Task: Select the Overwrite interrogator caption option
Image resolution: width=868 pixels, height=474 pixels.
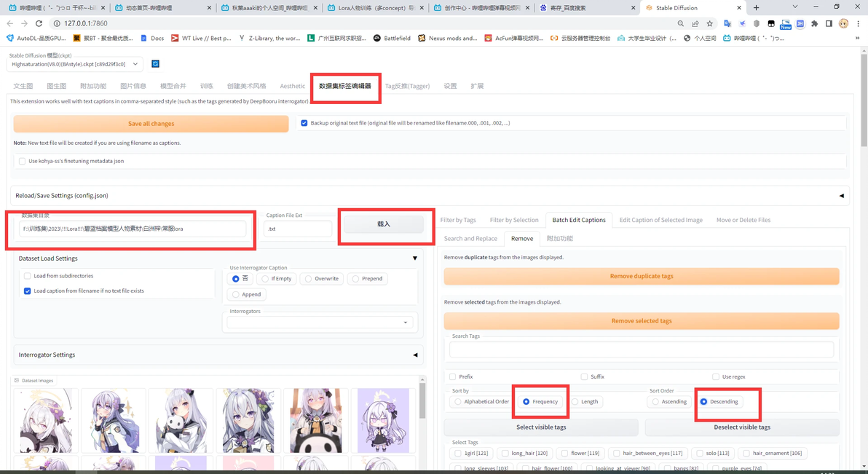Action: [322, 279]
